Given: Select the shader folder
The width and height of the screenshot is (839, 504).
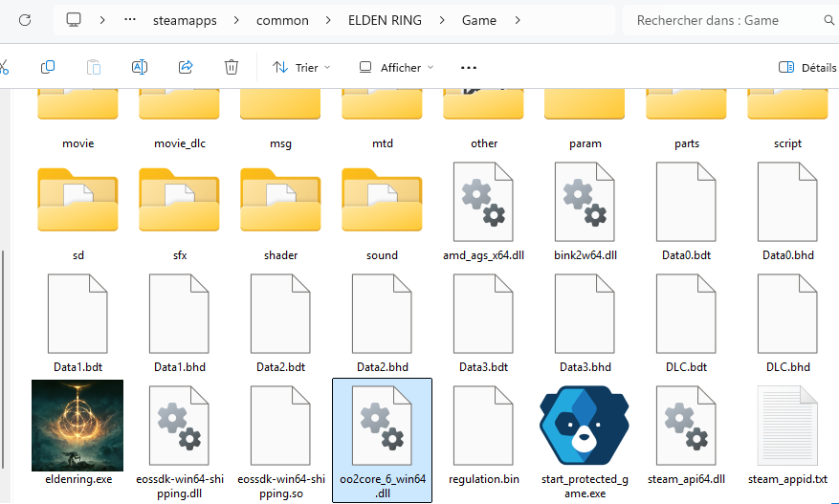Looking at the screenshot, I should tap(280, 212).
